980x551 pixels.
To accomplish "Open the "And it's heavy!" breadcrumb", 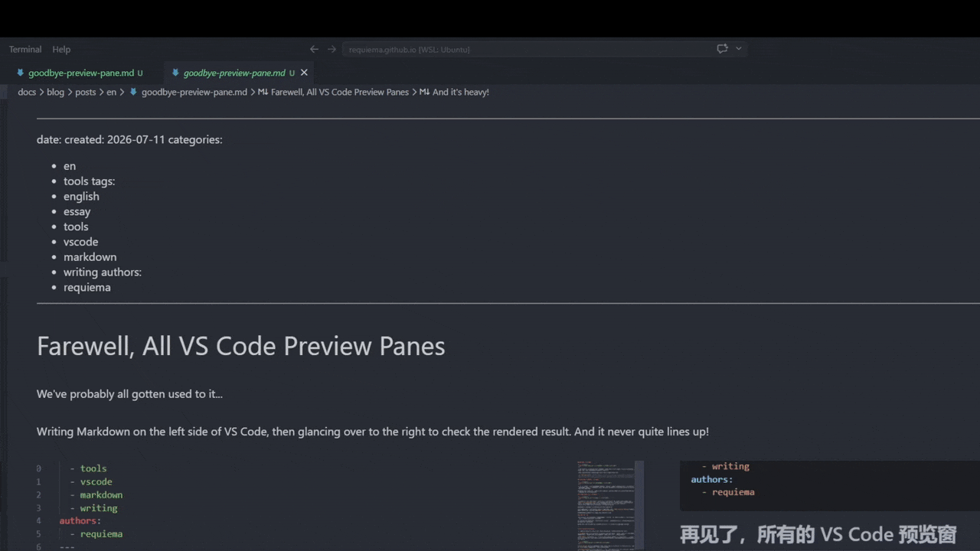I will click(x=461, y=92).
